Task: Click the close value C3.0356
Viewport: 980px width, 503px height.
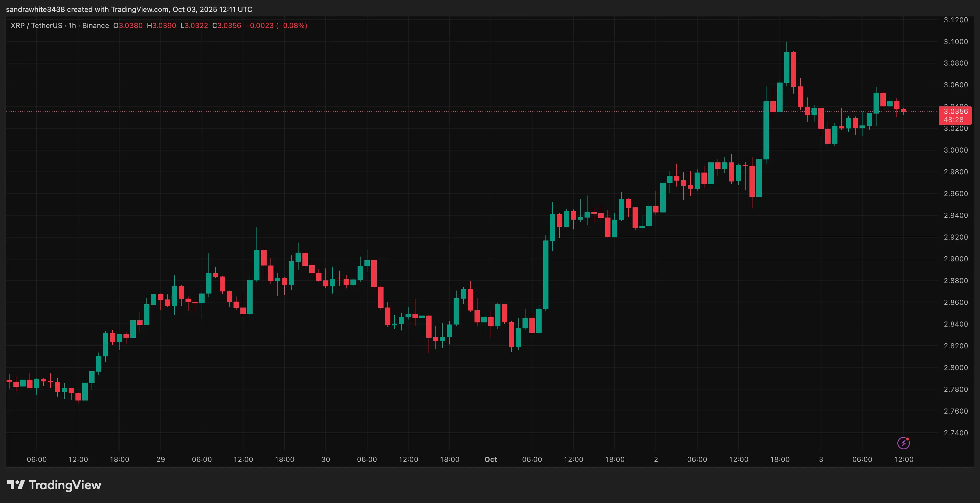Action: click(227, 25)
